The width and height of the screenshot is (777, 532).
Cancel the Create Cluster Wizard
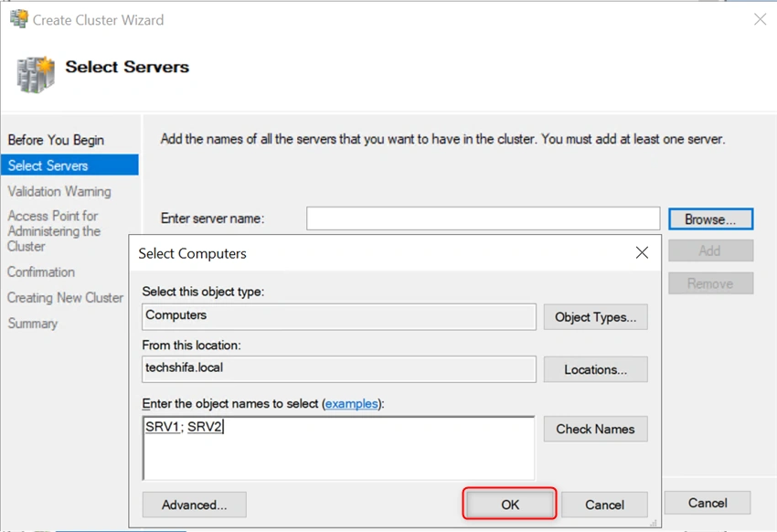708,503
